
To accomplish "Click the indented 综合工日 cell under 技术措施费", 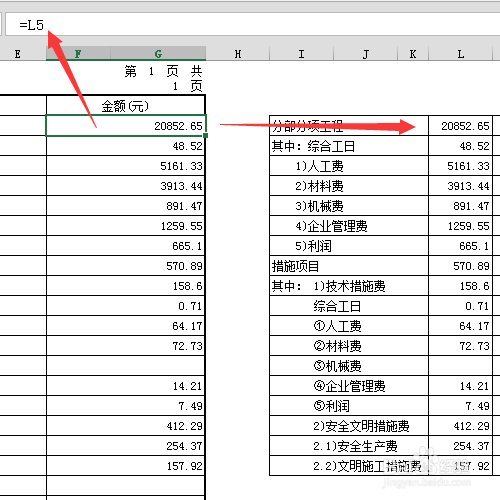I will tap(349, 306).
